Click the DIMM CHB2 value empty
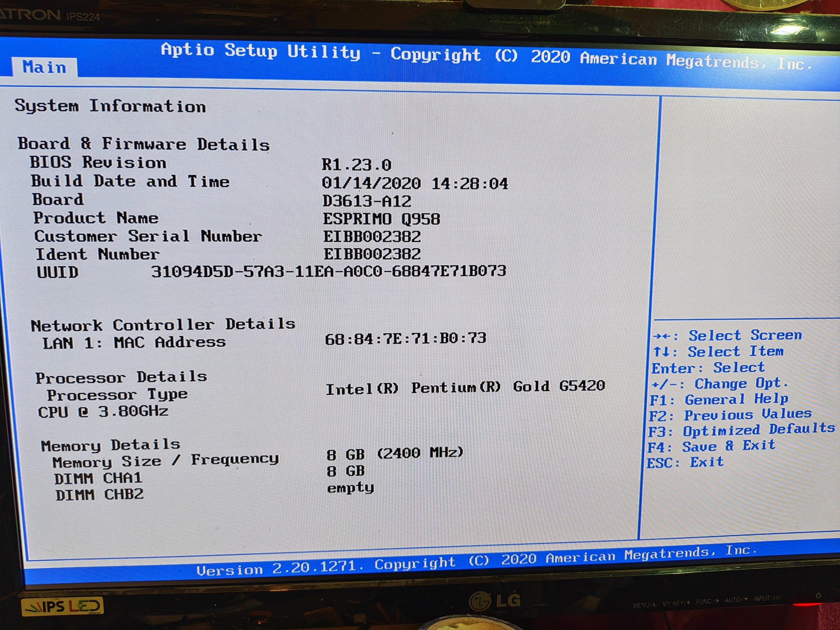The width and height of the screenshot is (840, 630). pos(351,488)
